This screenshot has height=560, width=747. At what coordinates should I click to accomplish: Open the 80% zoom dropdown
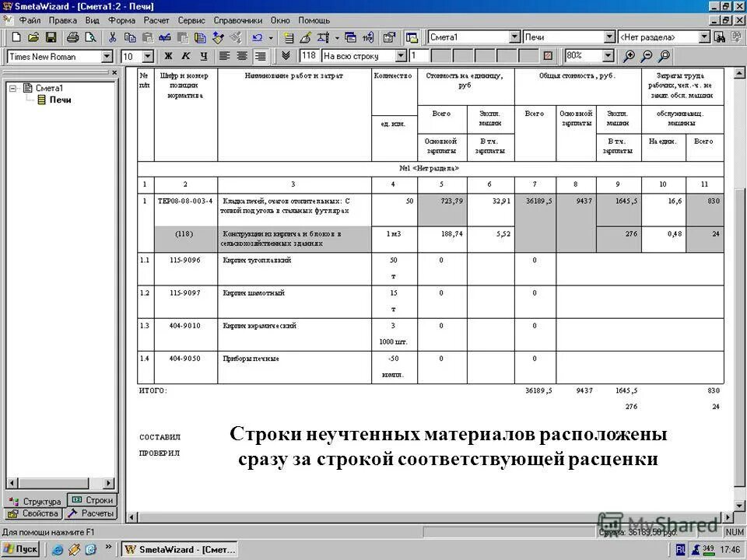[608, 56]
